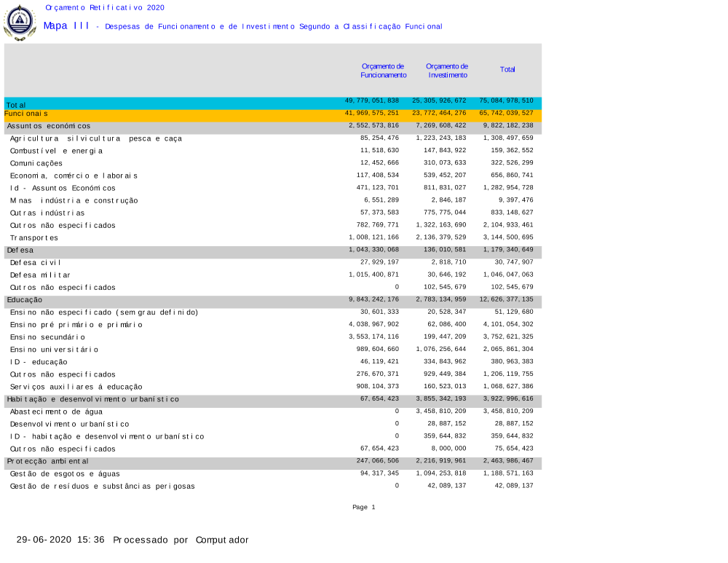Click the orange Funcionais row

pyautogui.click(x=272, y=114)
